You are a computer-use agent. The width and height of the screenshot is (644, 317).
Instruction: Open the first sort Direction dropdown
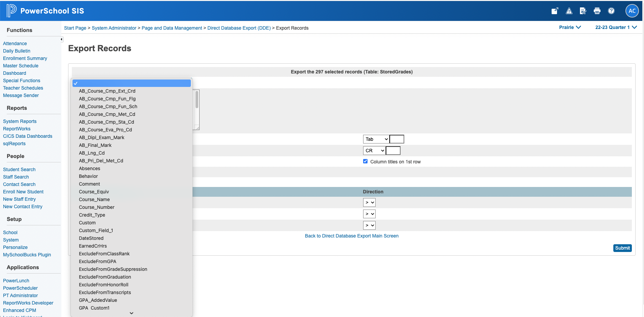coord(369,202)
